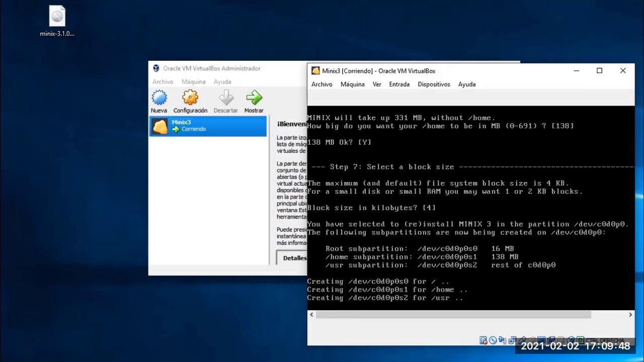
Task: Open Máquina menu in VirtualBox Administrador
Action: 194,81
